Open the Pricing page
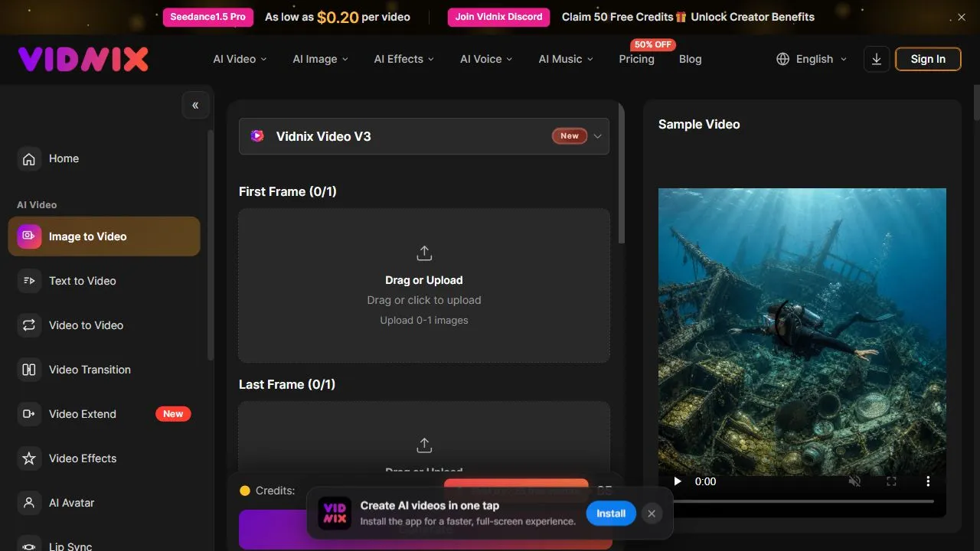 click(636, 59)
